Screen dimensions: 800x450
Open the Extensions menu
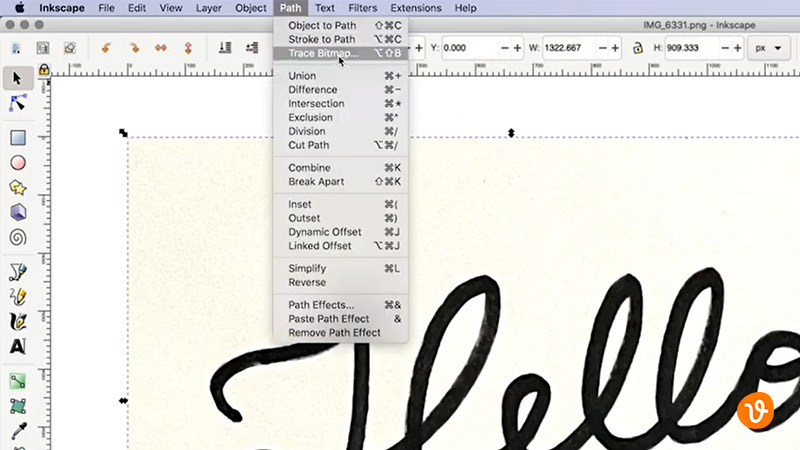pyautogui.click(x=416, y=8)
